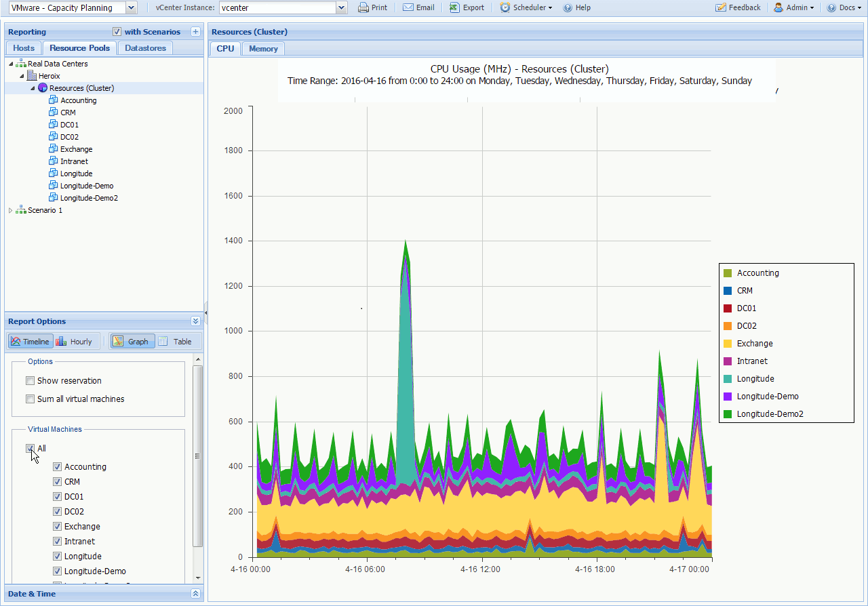Toggle the All virtual machines checkbox
This screenshot has height=606, width=868.
coord(30,448)
